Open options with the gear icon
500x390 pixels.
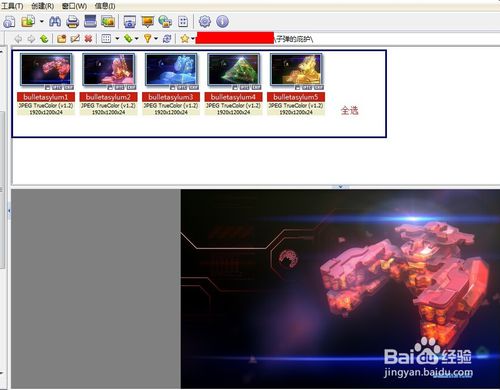[205, 22]
